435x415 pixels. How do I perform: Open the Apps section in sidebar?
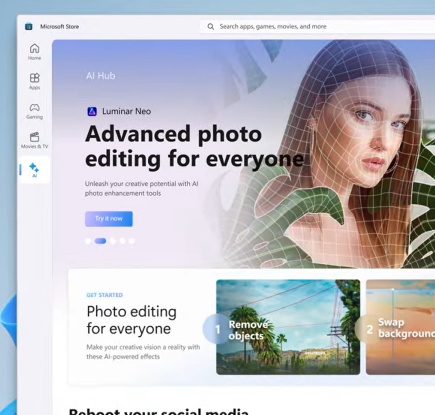pyautogui.click(x=34, y=82)
